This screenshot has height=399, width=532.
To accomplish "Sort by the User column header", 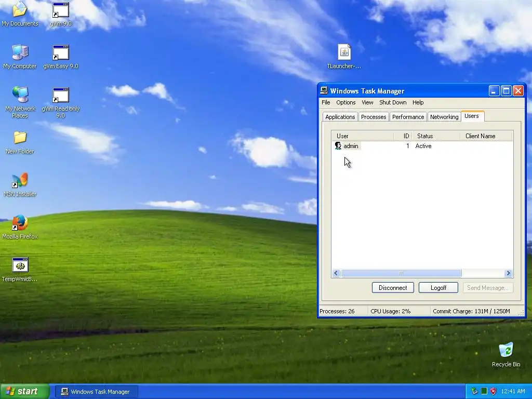I will point(363,136).
